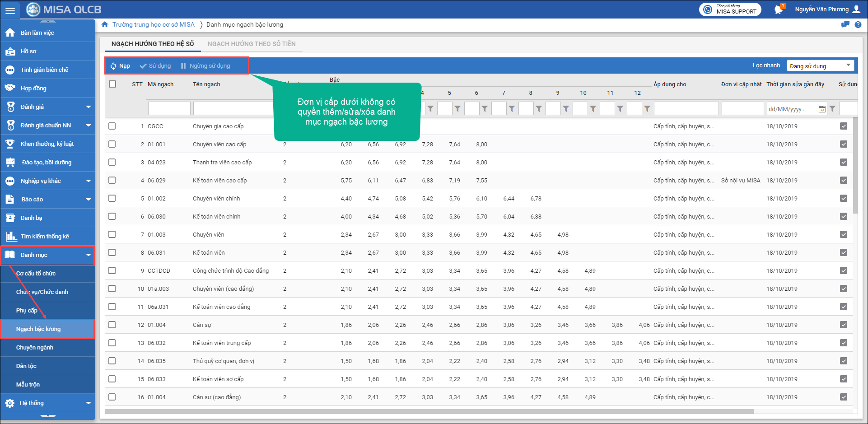Tick the checkbox for row CGCC
This screenshot has height=424, width=868.
point(112,126)
